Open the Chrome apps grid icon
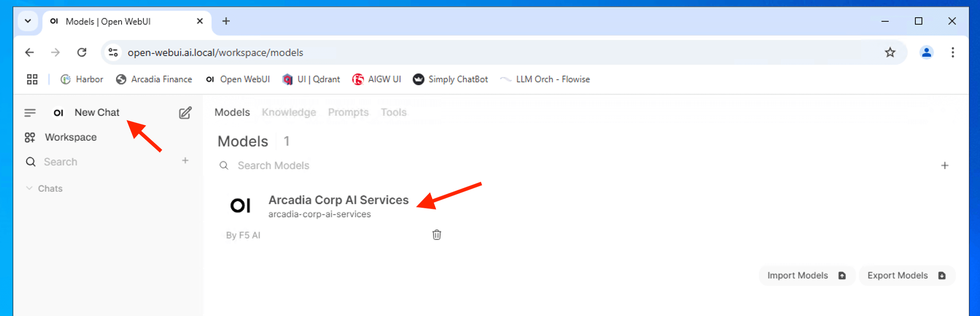 pos(32,79)
